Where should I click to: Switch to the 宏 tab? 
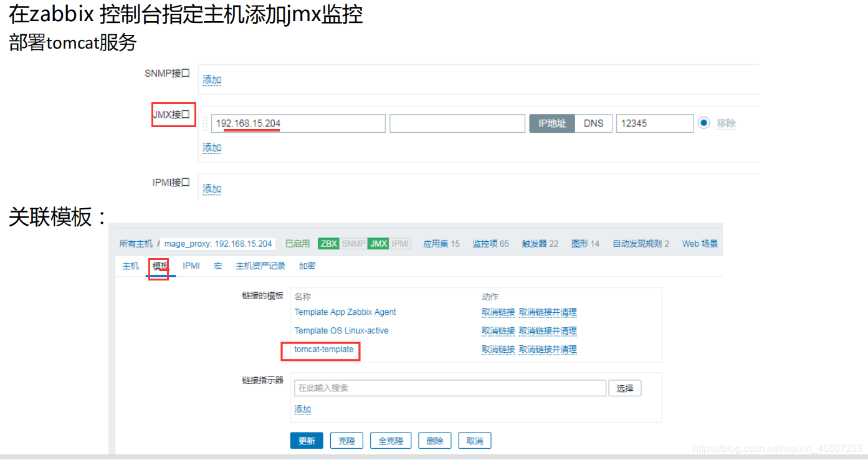pyautogui.click(x=218, y=266)
